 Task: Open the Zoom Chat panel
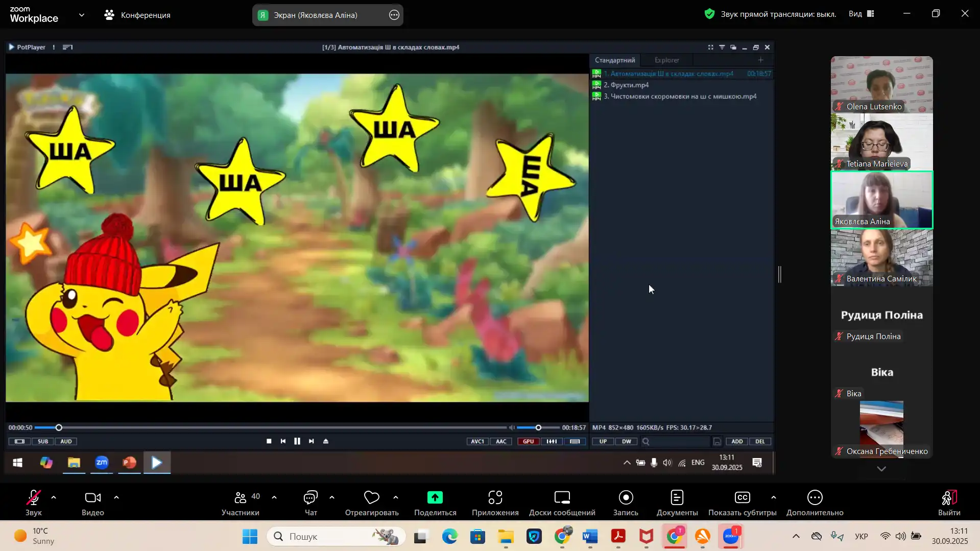(310, 503)
